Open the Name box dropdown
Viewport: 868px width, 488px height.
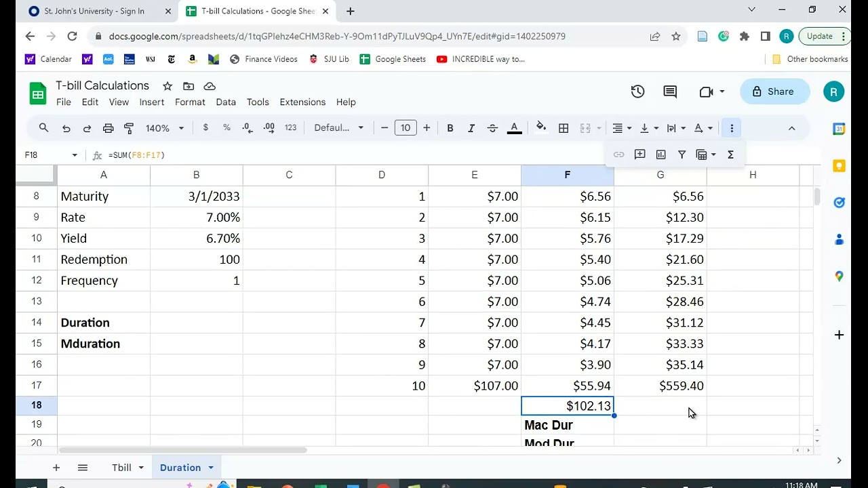[74, 155]
